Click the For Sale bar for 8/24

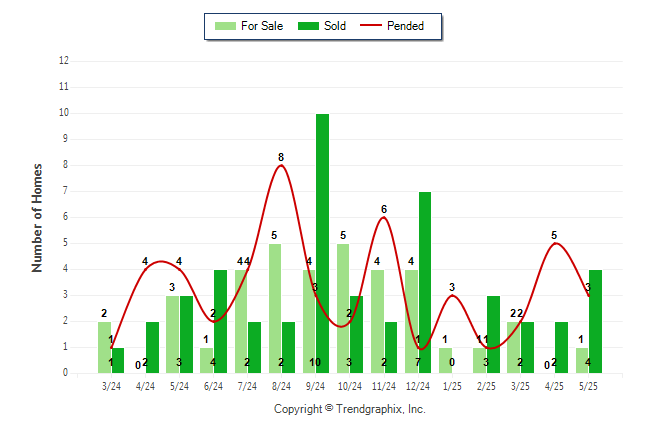point(275,308)
